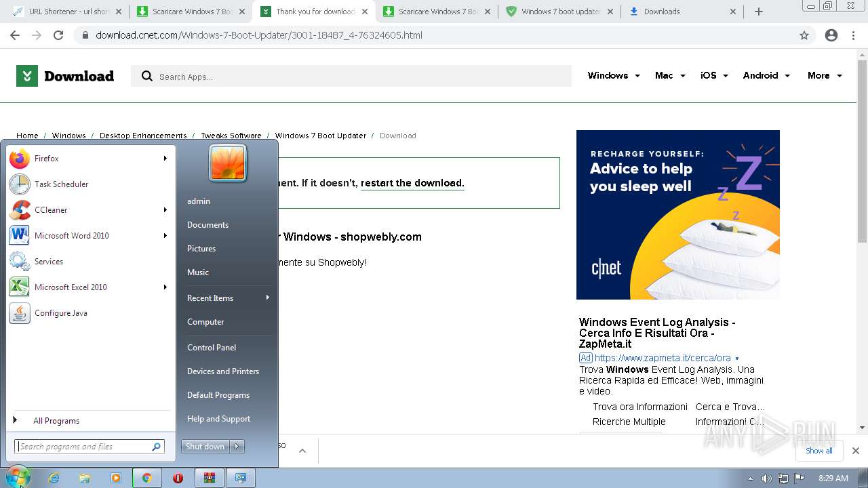Open network icon in system tray
The height and width of the screenshot is (488, 868).
click(783, 478)
